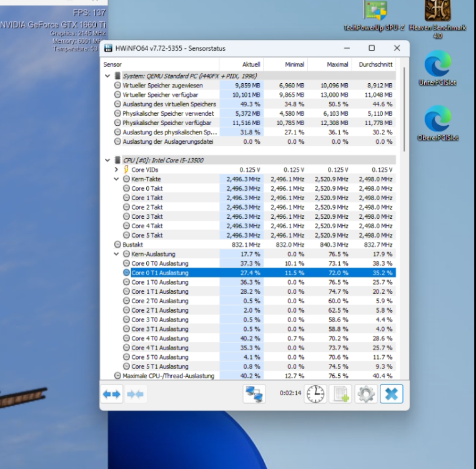
Task: Click sensor icon of Maximale CPU-/Thread-Auslastung
Action: [x=117, y=375]
